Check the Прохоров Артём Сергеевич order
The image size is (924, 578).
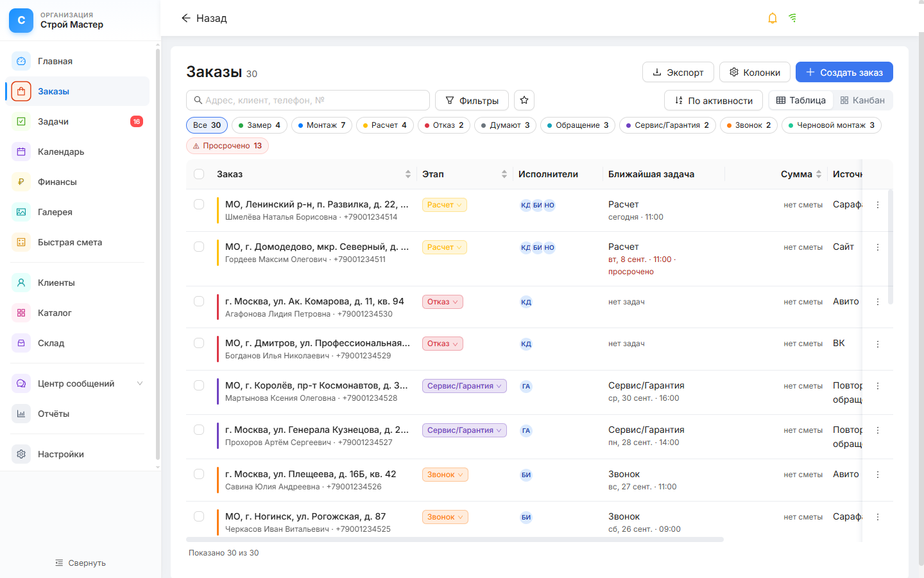tap(199, 430)
